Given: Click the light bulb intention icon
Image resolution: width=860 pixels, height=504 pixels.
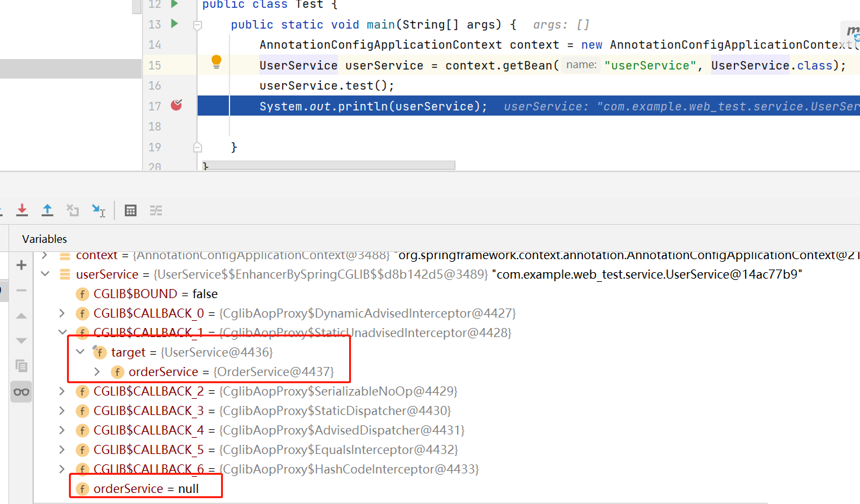Looking at the screenshot, I should click(216, 62).
